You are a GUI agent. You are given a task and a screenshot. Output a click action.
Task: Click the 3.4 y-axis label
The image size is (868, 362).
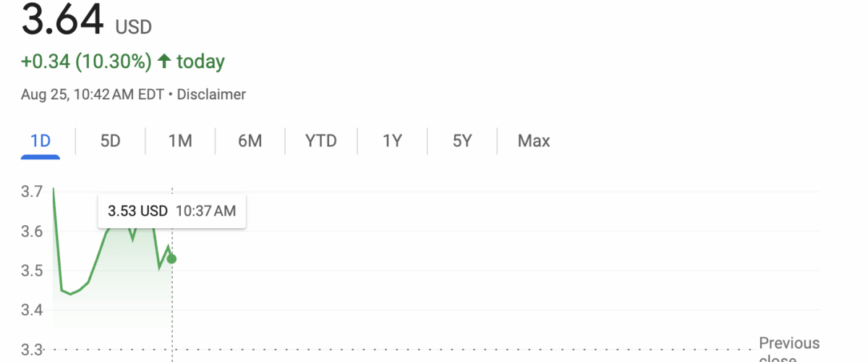click(x=33, y=311)
